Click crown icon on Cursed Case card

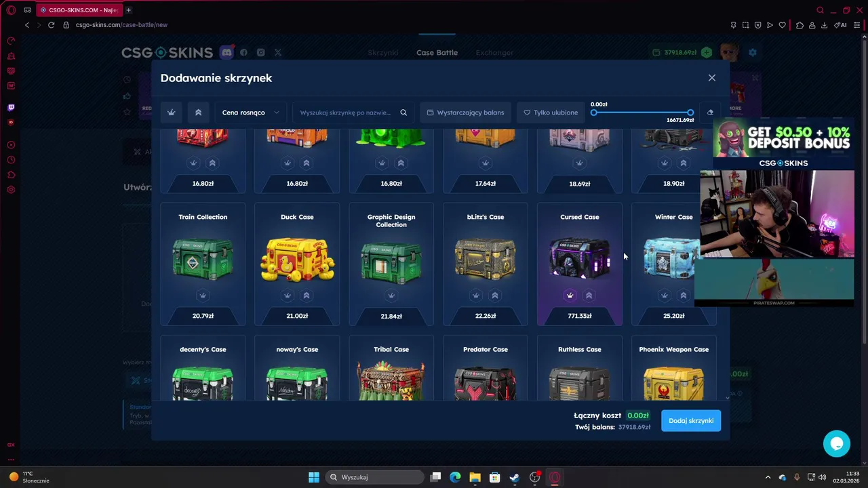pyautogui.click(x=570, y=296)
